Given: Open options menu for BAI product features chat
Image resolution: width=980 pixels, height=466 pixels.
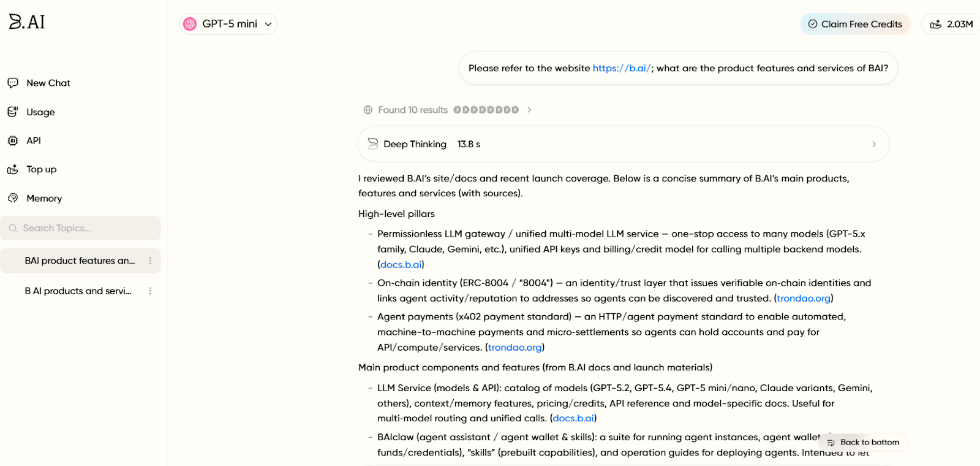Looking at the screenshot, I should (x=150, y=261).
